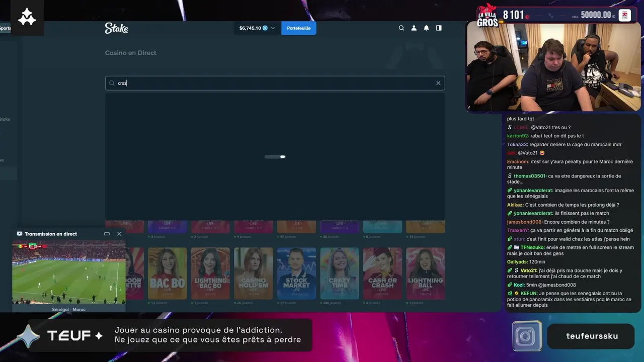
Task: Open the notifications bell icon
Action: click(426, 28)
